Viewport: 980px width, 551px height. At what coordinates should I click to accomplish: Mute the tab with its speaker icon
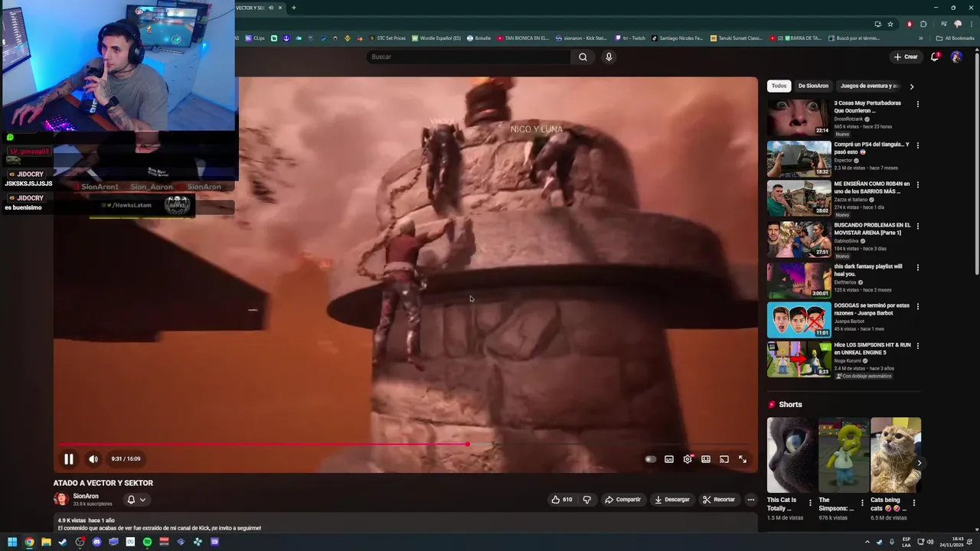click(271, 8)
